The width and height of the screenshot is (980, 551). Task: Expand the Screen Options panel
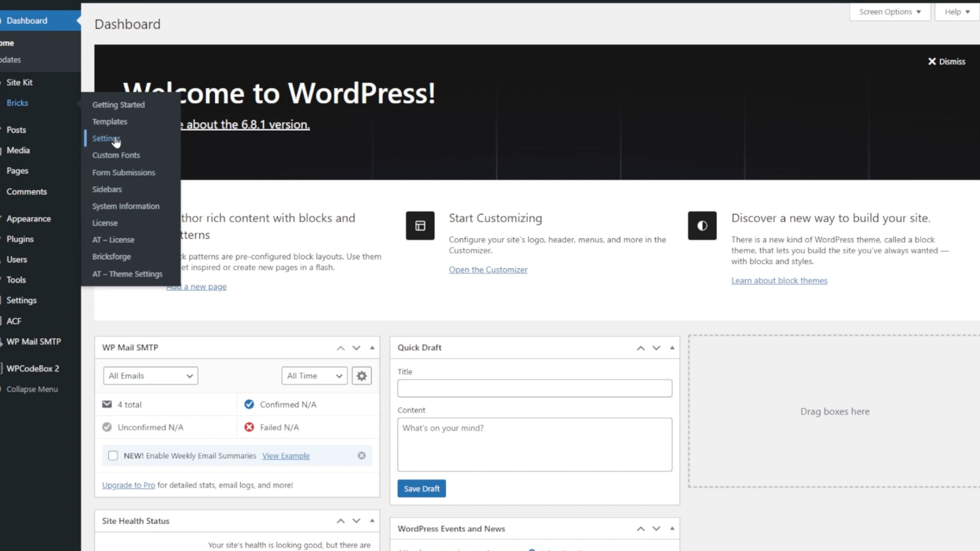click(x=889, y=12)
